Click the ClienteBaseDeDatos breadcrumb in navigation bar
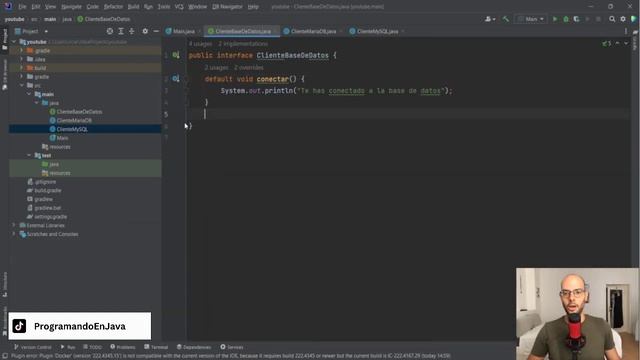 [x=104, y=19]
